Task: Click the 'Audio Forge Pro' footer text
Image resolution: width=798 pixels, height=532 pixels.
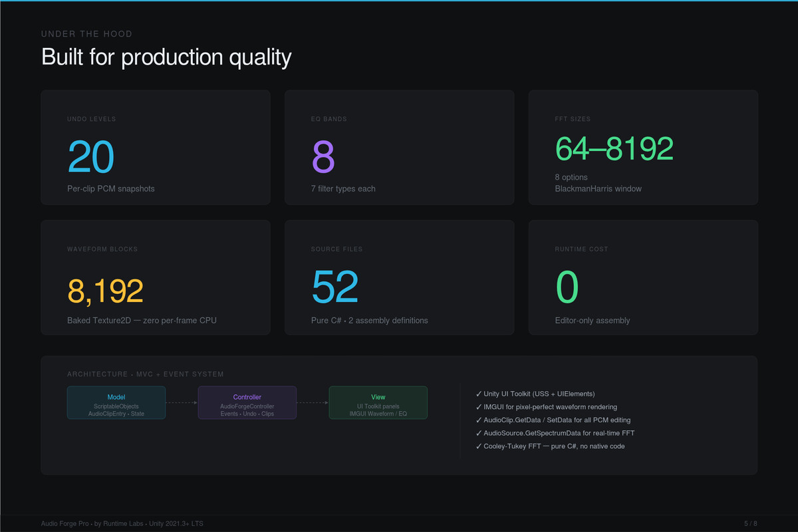Action: (65, 524)
